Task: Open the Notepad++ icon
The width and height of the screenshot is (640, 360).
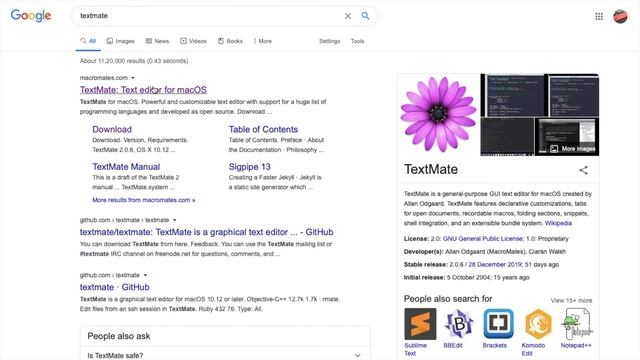Action: coord(577,324)
